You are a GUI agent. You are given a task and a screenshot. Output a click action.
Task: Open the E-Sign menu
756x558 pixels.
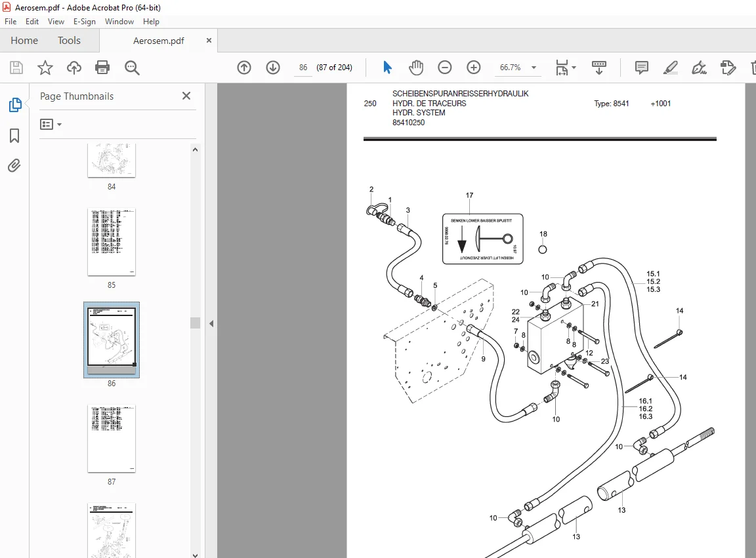pyautogui.click(x=85, y=21)
